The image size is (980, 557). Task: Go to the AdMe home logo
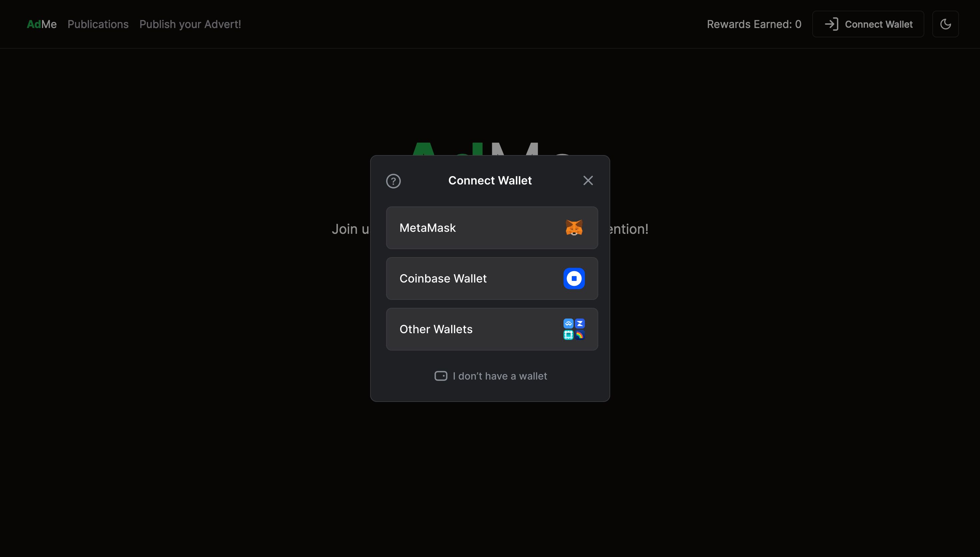click(x=42, y=24)
